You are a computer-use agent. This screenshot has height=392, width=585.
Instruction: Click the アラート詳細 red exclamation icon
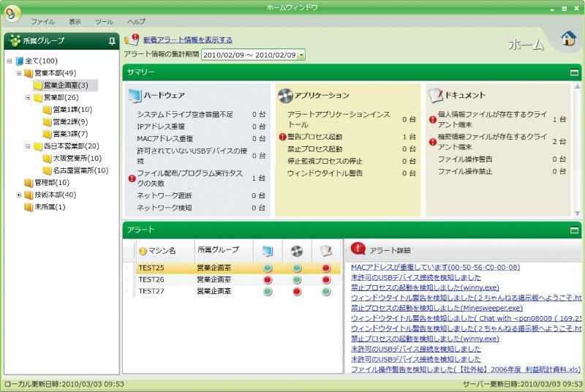click(x=358, y=249)
